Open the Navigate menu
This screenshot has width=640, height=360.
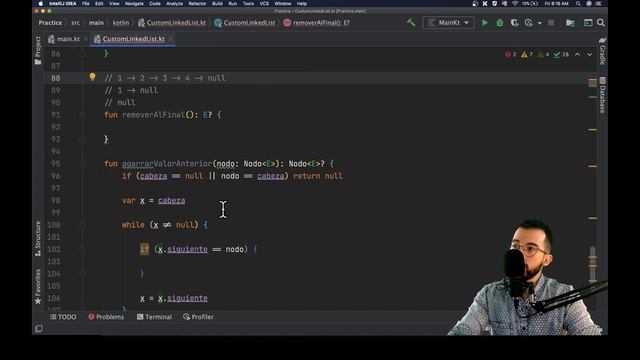(134, 3)
